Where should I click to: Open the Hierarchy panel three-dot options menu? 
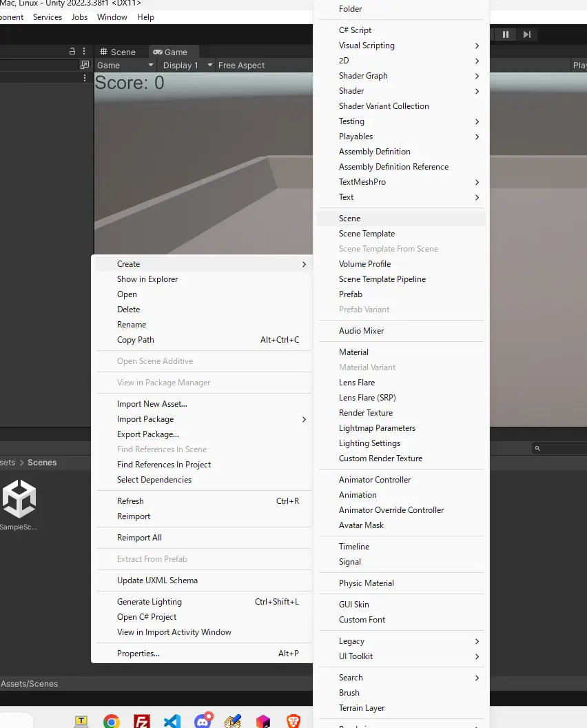click(x=85, y=52)
